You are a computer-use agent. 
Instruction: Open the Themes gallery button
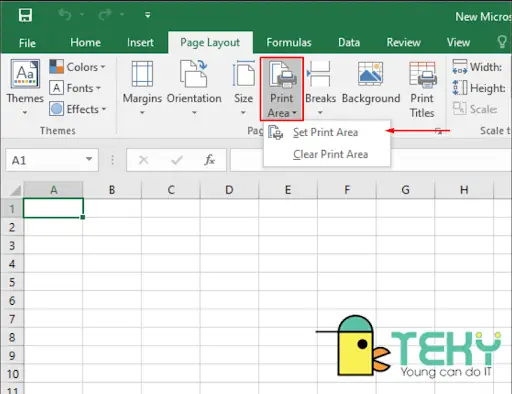click(25, 87)
